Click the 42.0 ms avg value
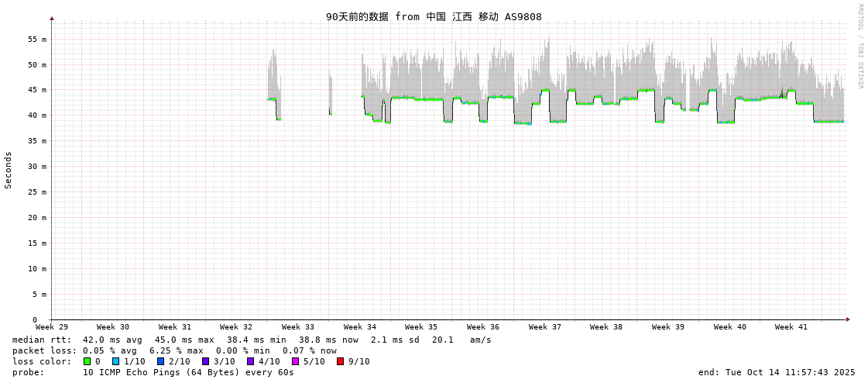Image resolution: width=868 pixels, height=383 pixels. pos(112,340)
